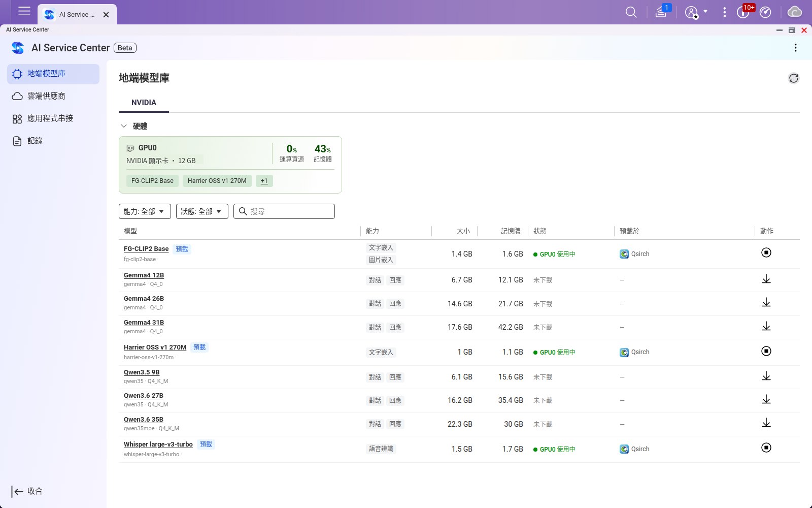The width and height of the screenshot is (812, 508).
Task: Stop the Harrier OSS v1 270M model
Action: pyautogui.click(x=766, y=351)
